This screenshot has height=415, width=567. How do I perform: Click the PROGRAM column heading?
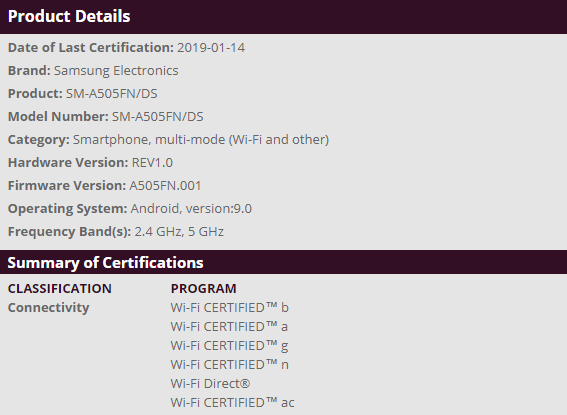point(204,288)
